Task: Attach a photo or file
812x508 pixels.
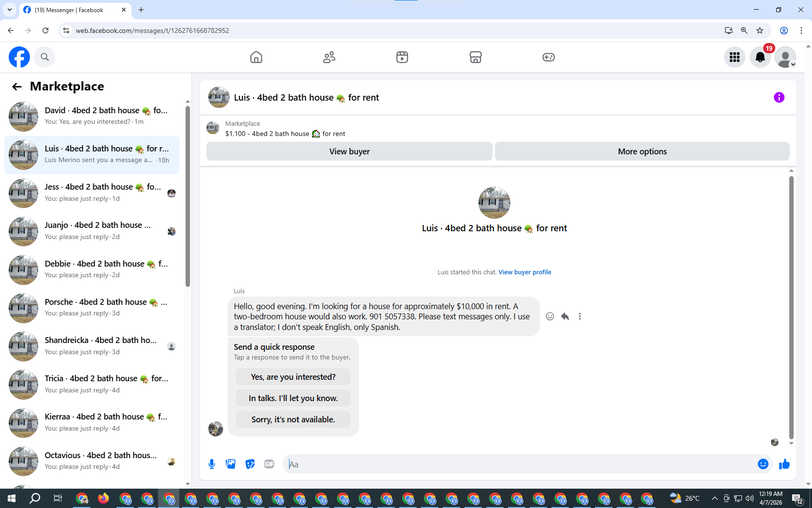Action: (231, 464)
